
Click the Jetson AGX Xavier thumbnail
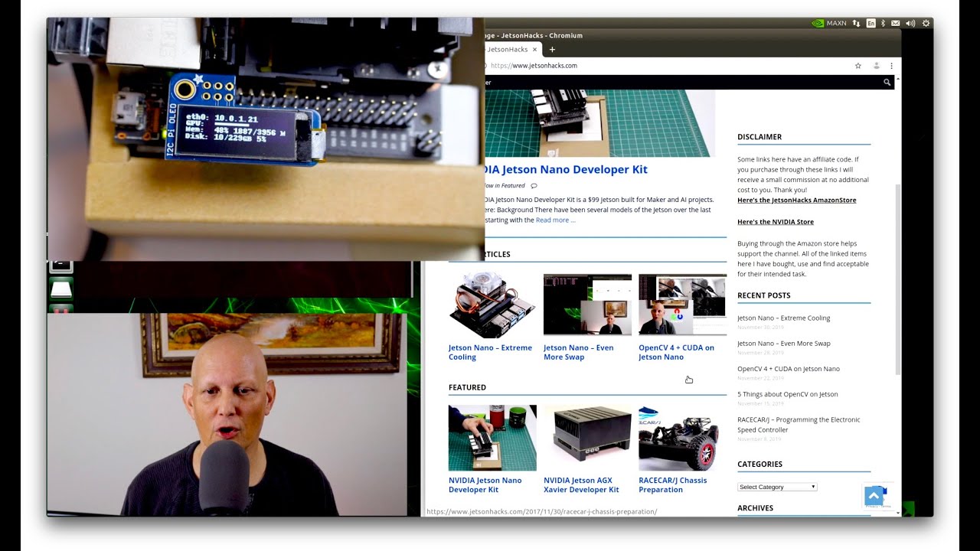coord(587,438)
